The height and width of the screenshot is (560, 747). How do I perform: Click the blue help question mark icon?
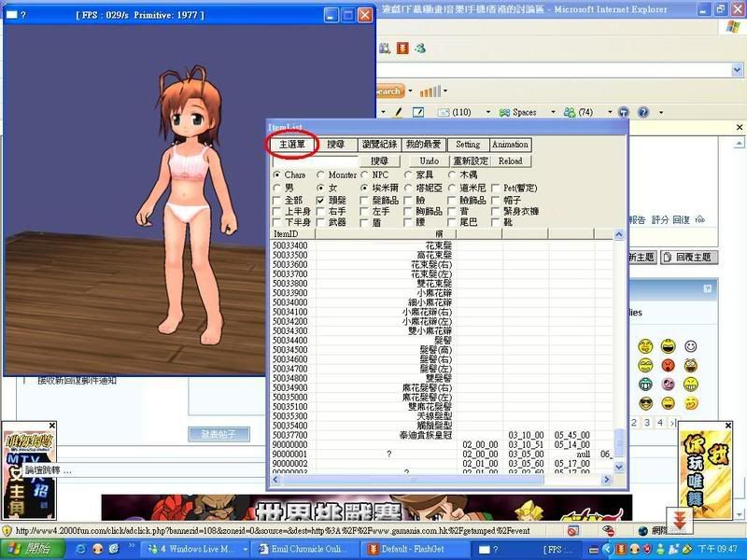tap(643, 112)
